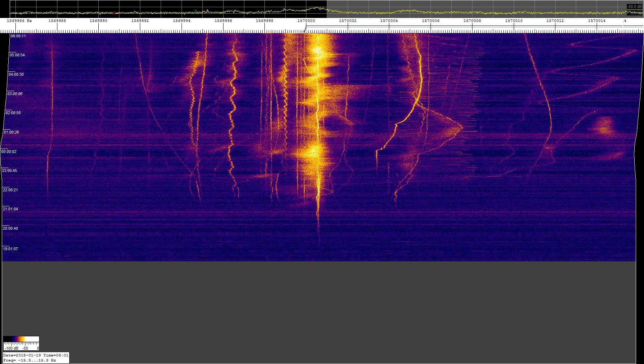The image size is (644, 364).
Task: Click the -50.0 dB level readout
Action: tap(635, 6)
